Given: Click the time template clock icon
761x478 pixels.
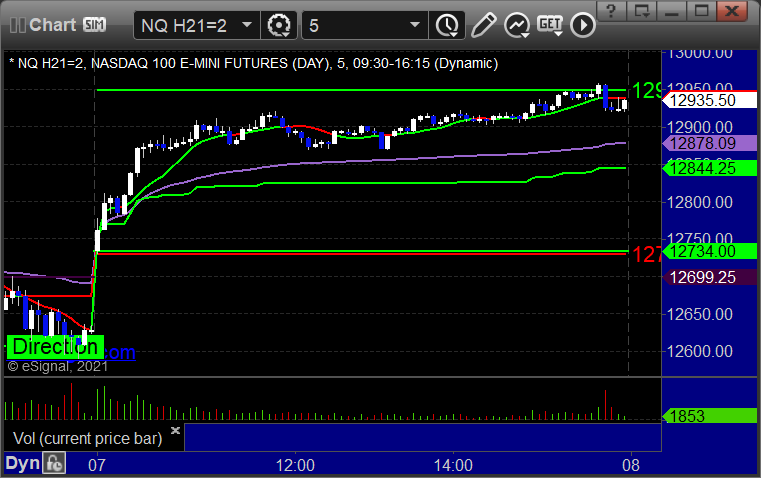Looking at the screenshot, I should point(447,24).
